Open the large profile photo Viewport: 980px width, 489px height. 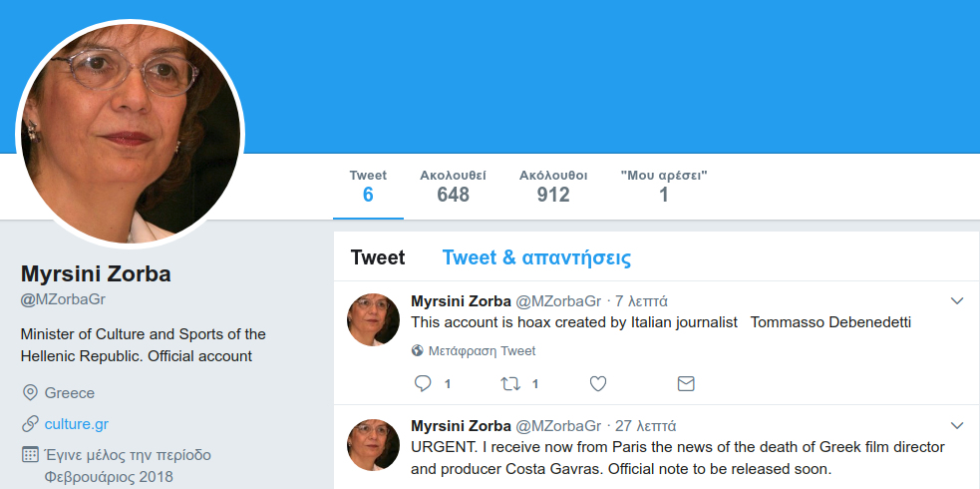[x=131, y=134]
